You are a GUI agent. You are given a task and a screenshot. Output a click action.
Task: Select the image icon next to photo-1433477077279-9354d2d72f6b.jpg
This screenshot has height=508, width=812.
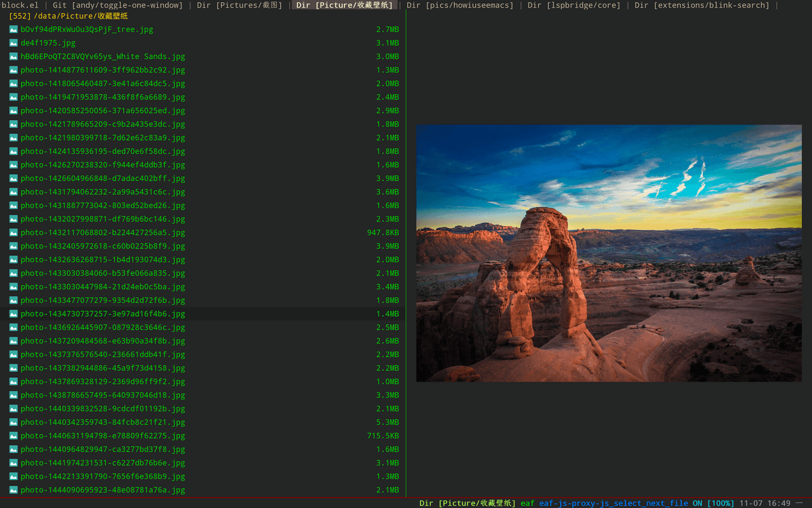pos(13,300)
